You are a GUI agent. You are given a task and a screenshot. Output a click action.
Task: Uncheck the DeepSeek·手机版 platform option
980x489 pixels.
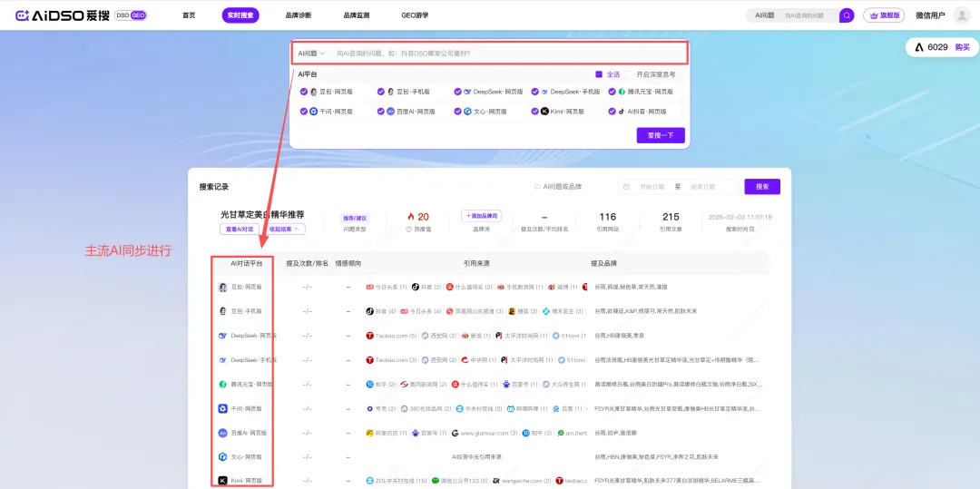(x=535, y=92)
